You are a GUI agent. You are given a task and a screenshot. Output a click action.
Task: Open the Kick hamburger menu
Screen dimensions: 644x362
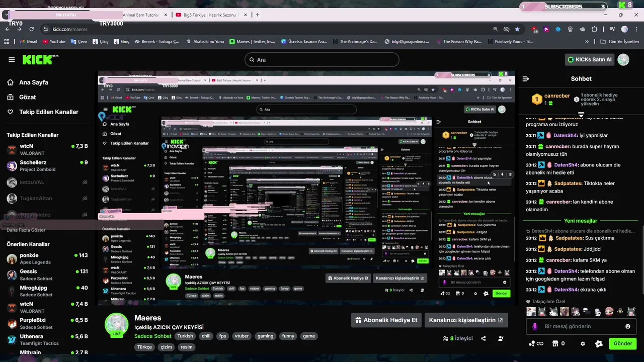[x=12, y=60]
